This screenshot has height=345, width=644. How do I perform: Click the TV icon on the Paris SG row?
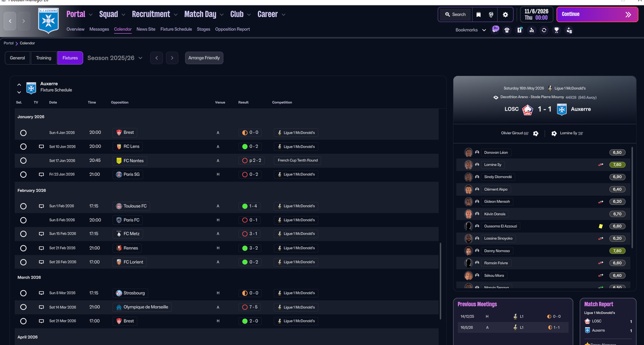pyautogui.click(x=41, y=174)
